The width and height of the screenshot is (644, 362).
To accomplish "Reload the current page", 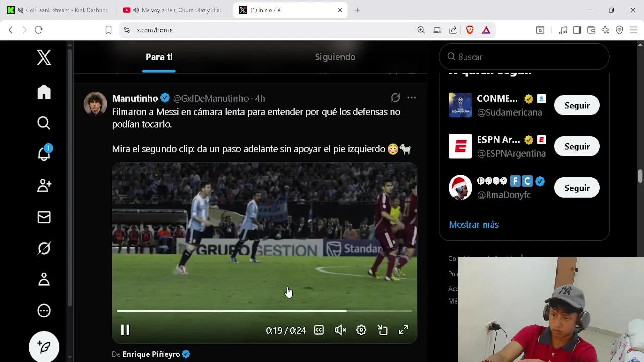I will 38,30.
